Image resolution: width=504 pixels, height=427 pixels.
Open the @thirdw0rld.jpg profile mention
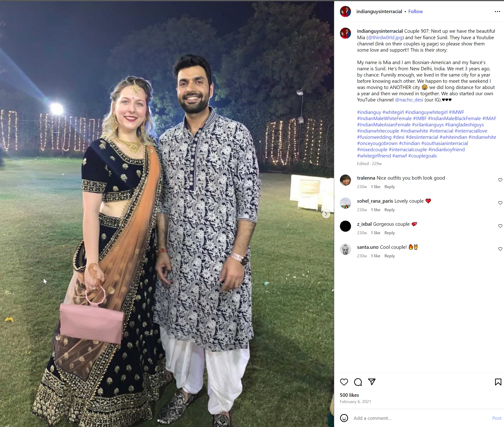pos(385,38)
